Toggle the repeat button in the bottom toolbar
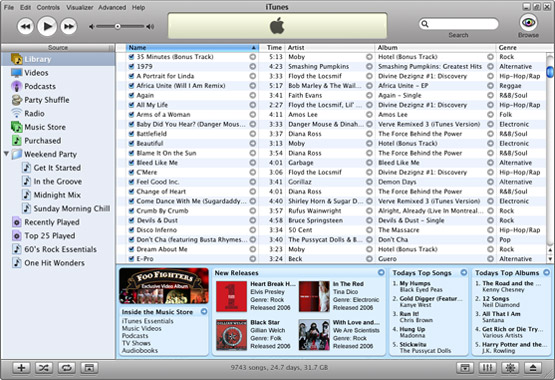 pyautogui.click(x=66, y=368)
